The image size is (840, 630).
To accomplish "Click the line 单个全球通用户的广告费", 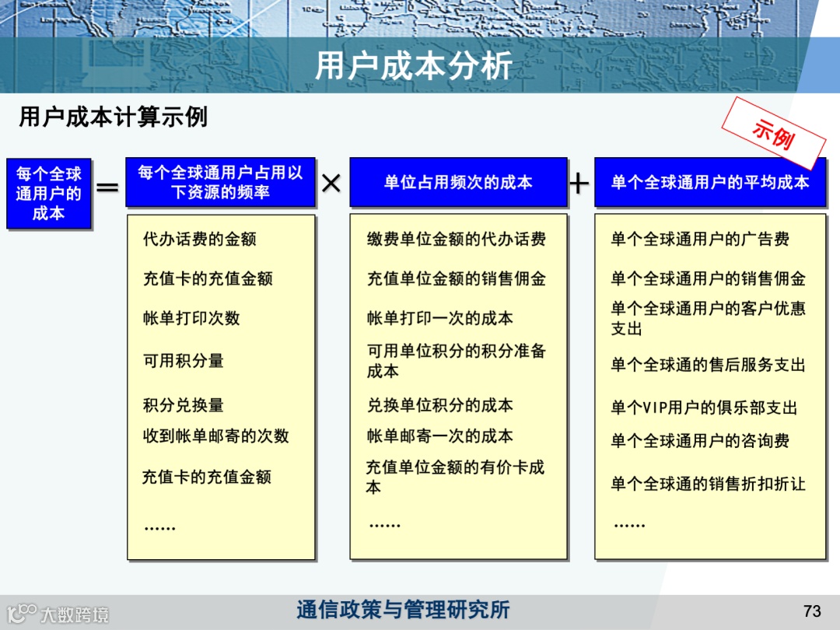I will pyautogui.click(x=700, y=239).
